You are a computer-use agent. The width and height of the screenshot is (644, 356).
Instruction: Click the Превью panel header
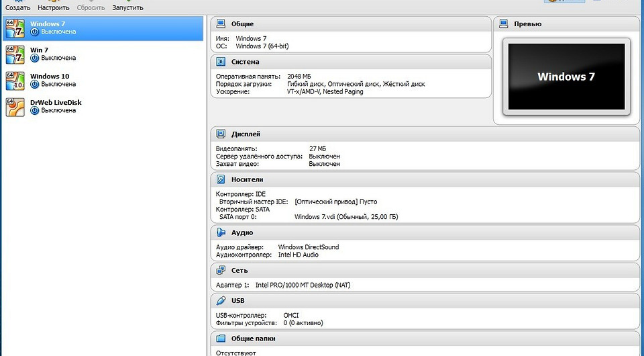point(567,24)
